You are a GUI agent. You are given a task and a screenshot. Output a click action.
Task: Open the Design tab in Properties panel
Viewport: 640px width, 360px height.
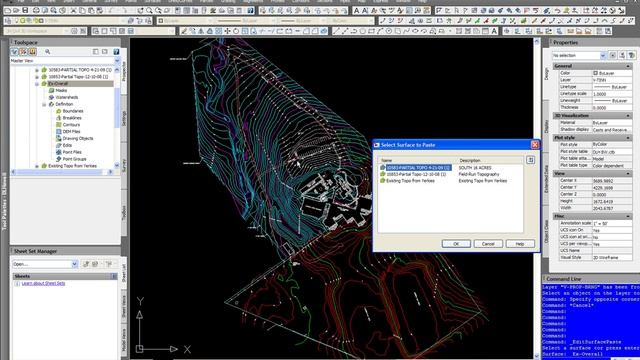(x=547, y=74)
